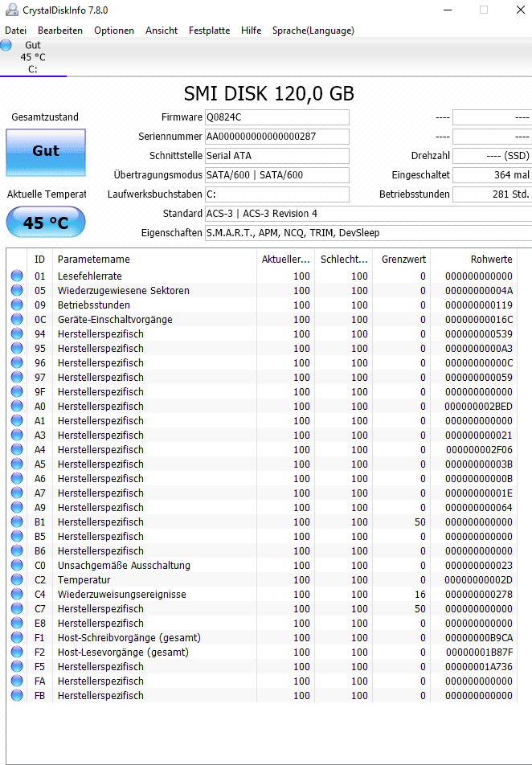The height and width of the screenshot is (765, 532).
Task: Click the 45 °C temperature button
Action: 46,223
